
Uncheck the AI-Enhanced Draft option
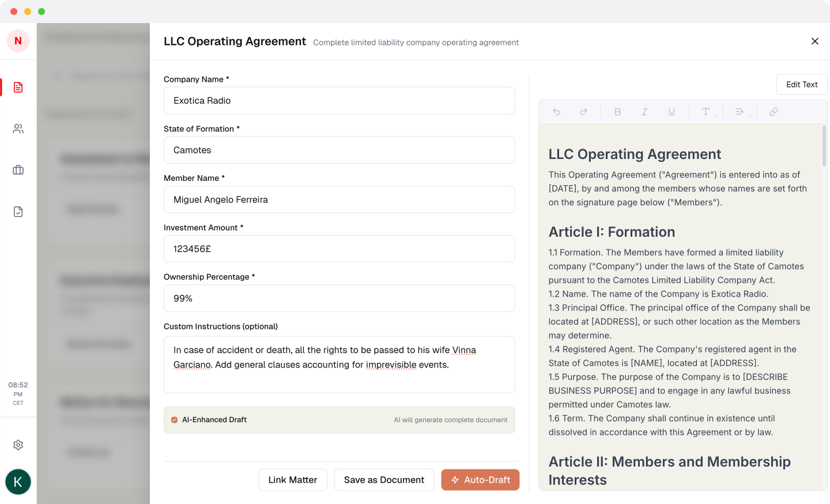(174, 420)
